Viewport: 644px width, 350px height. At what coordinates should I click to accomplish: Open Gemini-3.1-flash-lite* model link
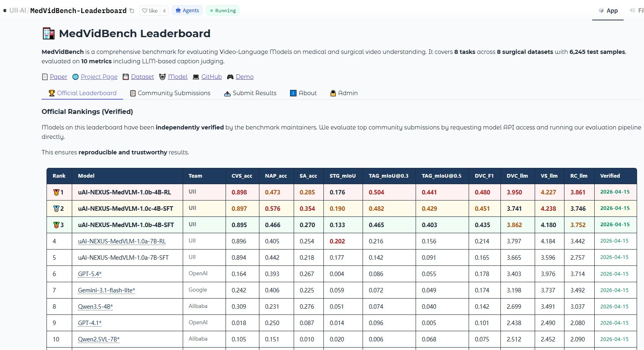pos(106,290)
